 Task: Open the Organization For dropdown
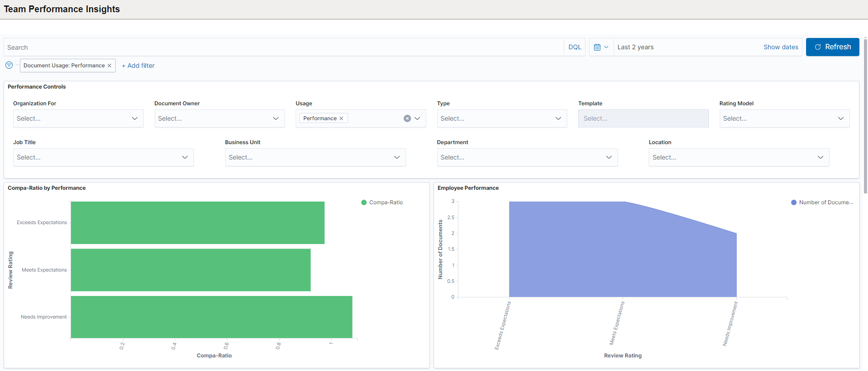point(78,118)
